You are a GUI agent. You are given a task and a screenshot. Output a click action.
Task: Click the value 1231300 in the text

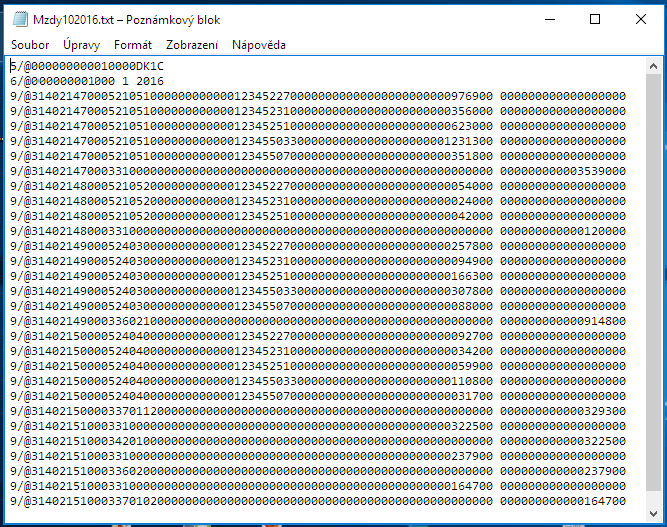469,141
